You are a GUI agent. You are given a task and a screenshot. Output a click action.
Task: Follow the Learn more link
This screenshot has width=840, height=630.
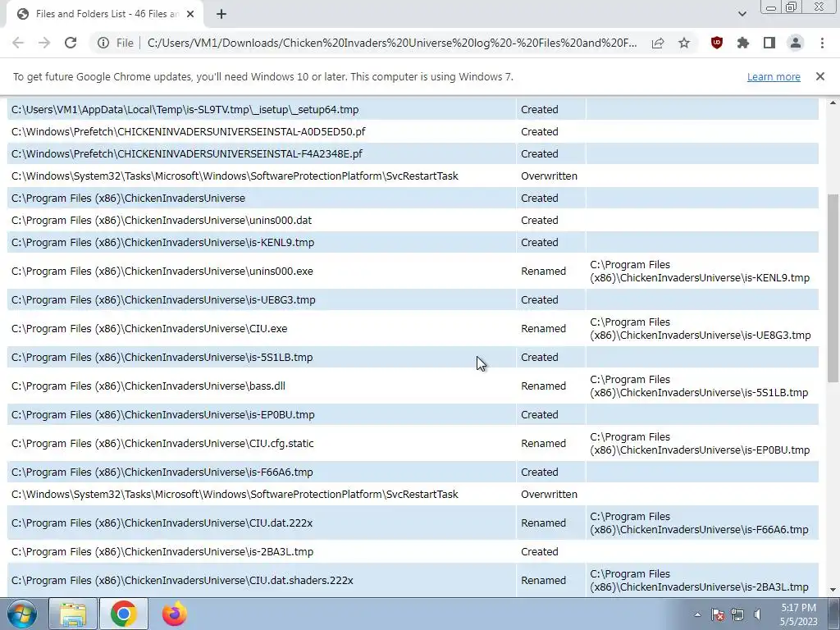pyautogui.click(x=774, y=76)
